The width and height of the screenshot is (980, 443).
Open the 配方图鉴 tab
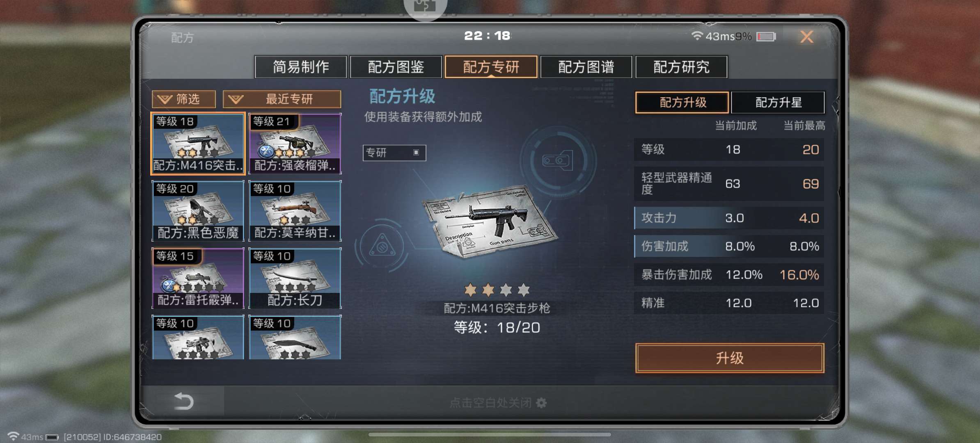point(396,66)
